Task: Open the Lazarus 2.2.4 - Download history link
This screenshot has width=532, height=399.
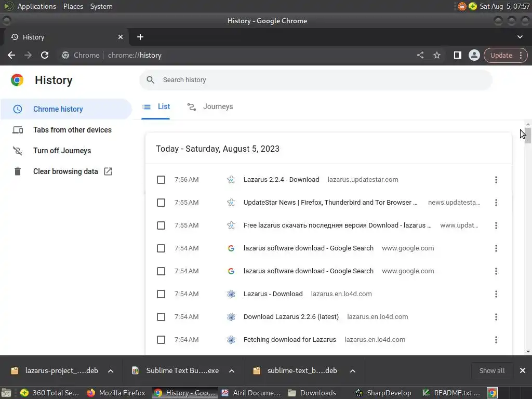Action: click(281, 179)
